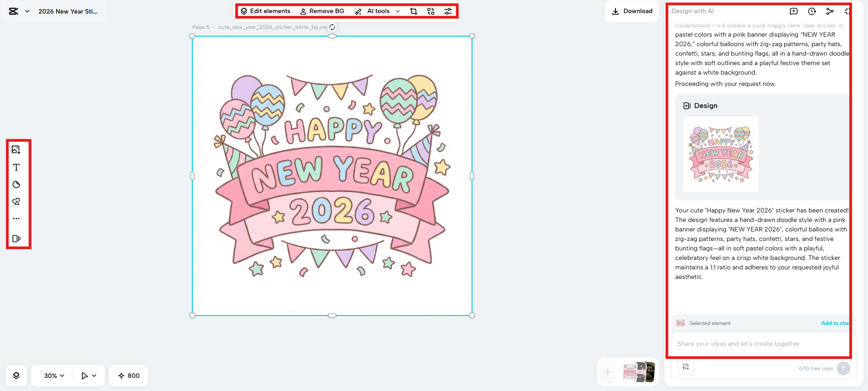868x391 pixels.
Task: Show more tools via the three-dot icon
Action: click(x=16, y=219)
